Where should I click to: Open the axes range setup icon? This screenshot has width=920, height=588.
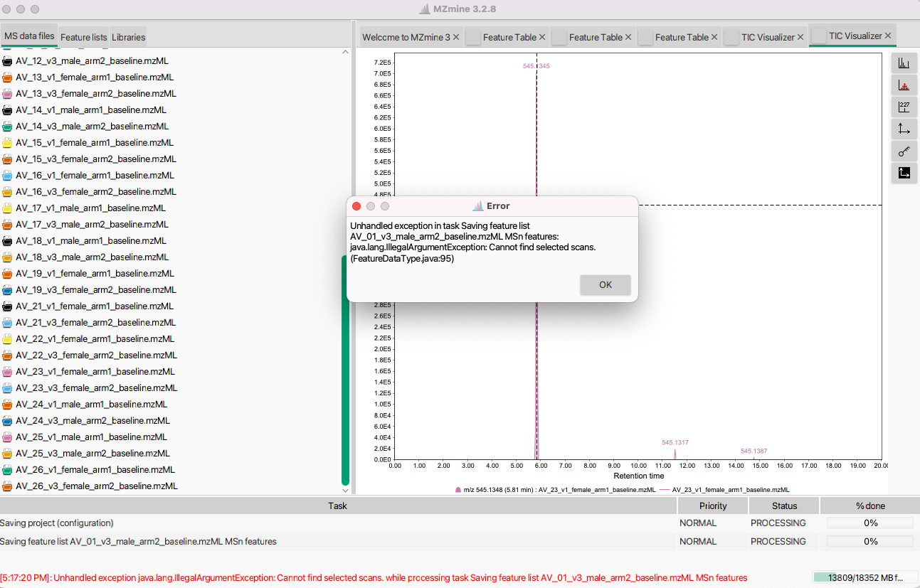point(904,129)
